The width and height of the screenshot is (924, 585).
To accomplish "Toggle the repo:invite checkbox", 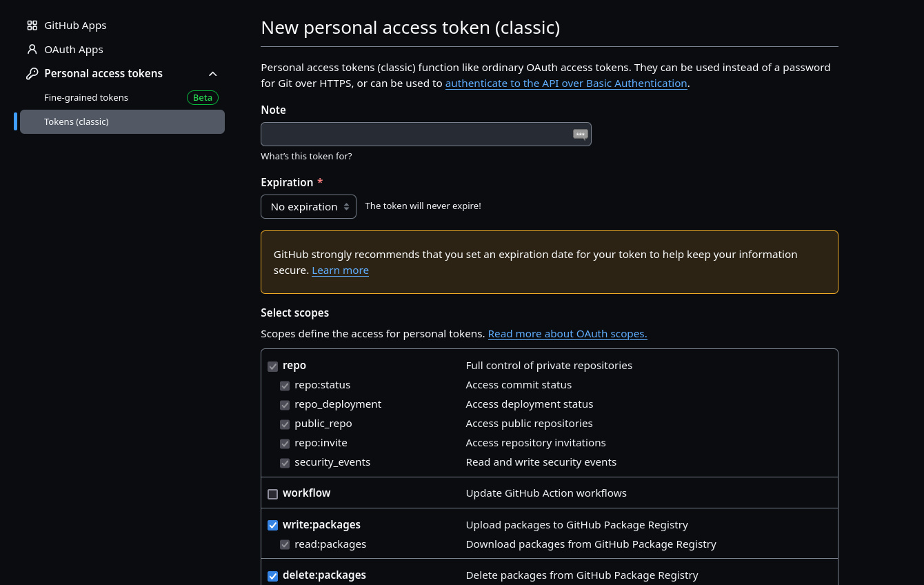I will 284,444.
